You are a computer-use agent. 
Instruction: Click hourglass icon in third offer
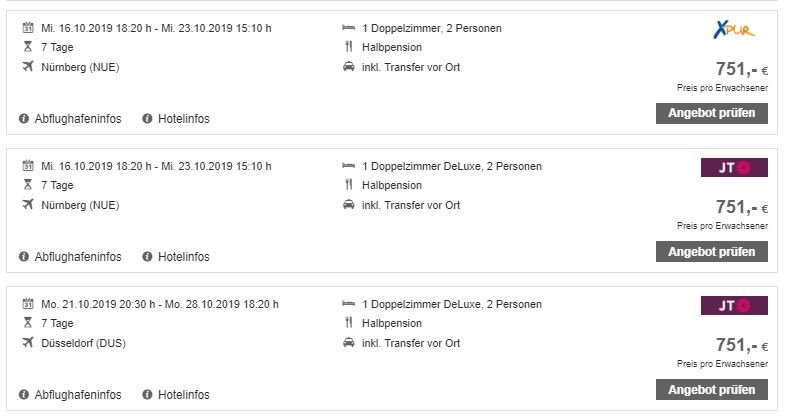tap(28, 323)
